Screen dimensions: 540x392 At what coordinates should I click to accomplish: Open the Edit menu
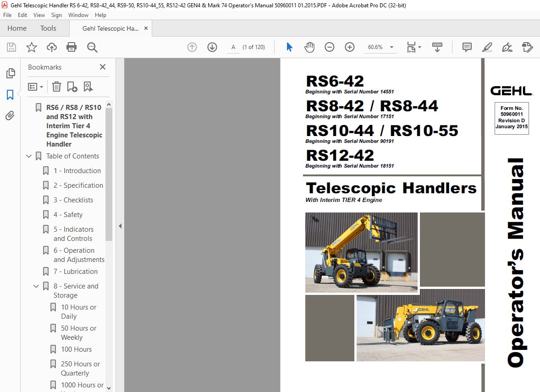point(22,15)
